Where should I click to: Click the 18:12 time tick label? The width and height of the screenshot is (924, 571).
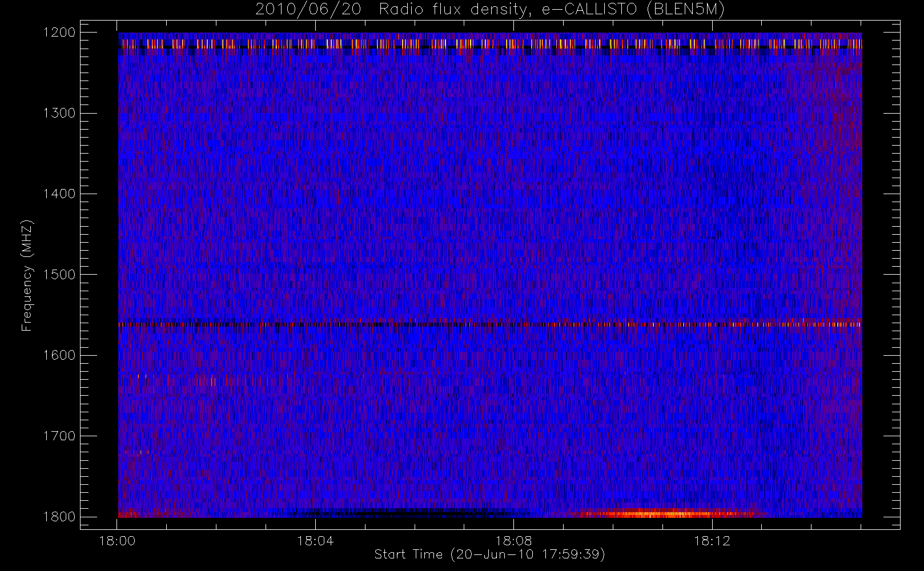[712, 541]
